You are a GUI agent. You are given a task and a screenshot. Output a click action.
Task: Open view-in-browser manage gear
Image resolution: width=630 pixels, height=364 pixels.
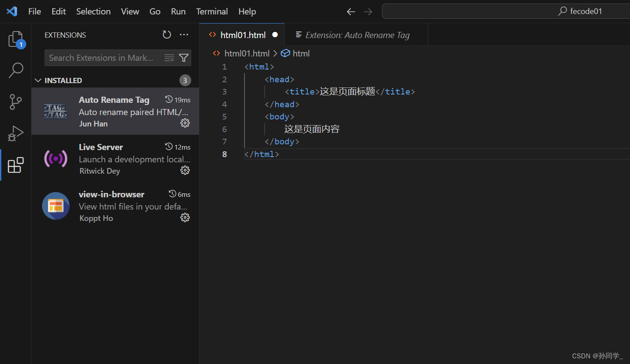[185, 218]
